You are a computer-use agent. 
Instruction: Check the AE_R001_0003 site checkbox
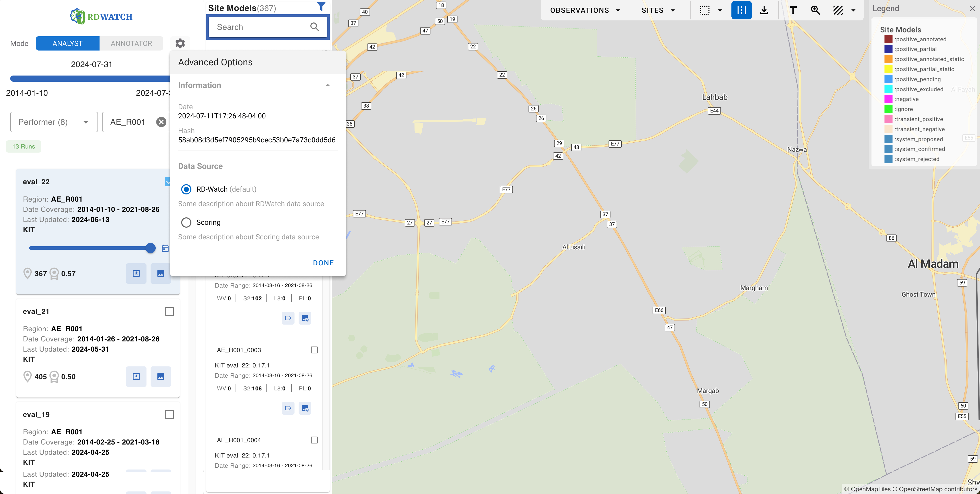click(314, 350)
